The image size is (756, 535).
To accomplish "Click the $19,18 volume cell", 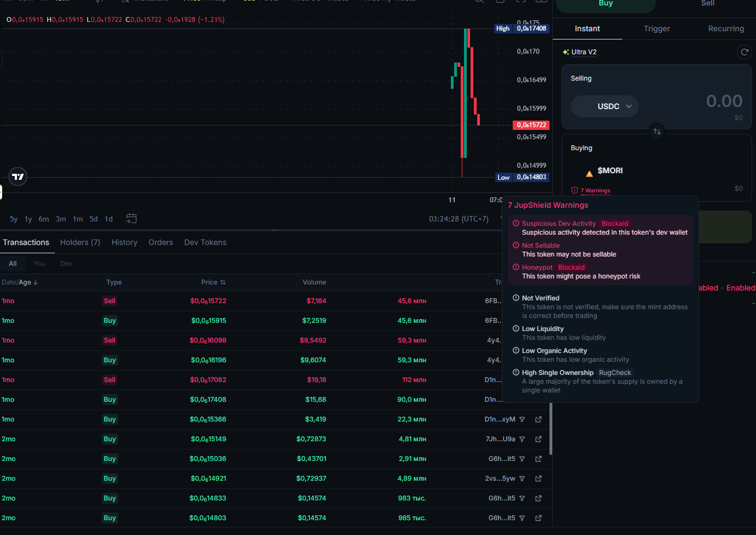I will [x=317, y=380].
